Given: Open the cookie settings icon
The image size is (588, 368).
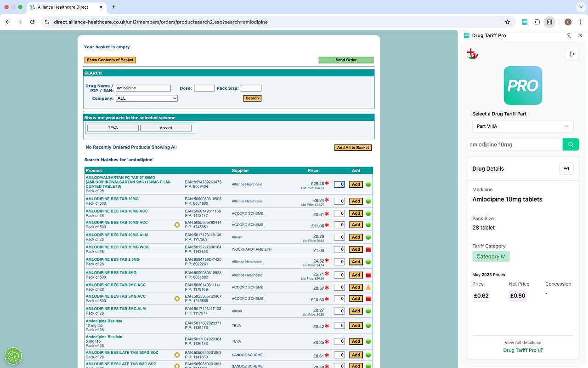Looking at the screenshot, I should pyautogui.click(x=13, y=356).
